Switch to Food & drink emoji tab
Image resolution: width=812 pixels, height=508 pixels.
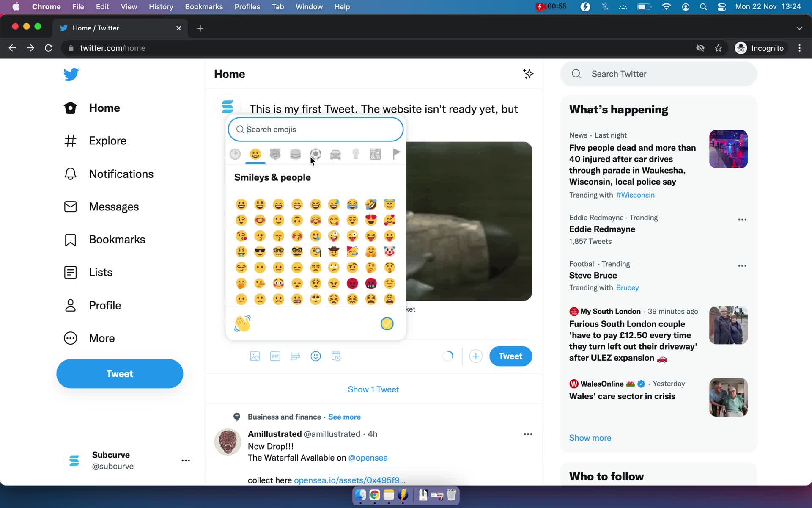click(x=295, y=154)
